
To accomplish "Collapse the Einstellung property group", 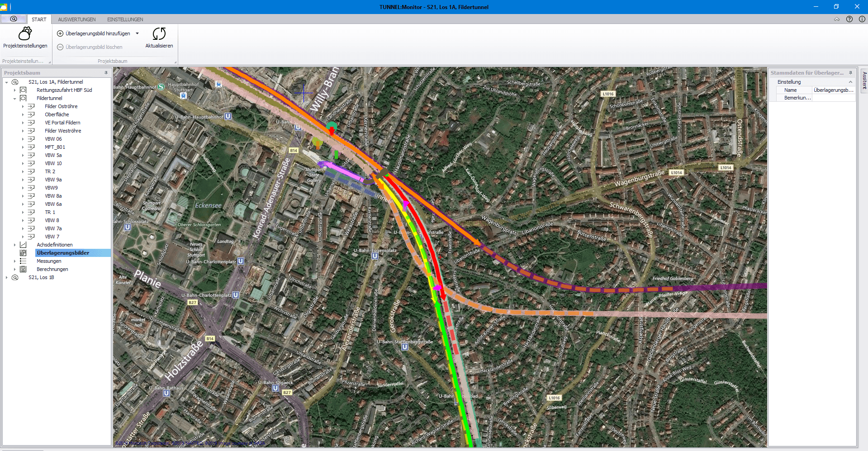I will [850, 82].
